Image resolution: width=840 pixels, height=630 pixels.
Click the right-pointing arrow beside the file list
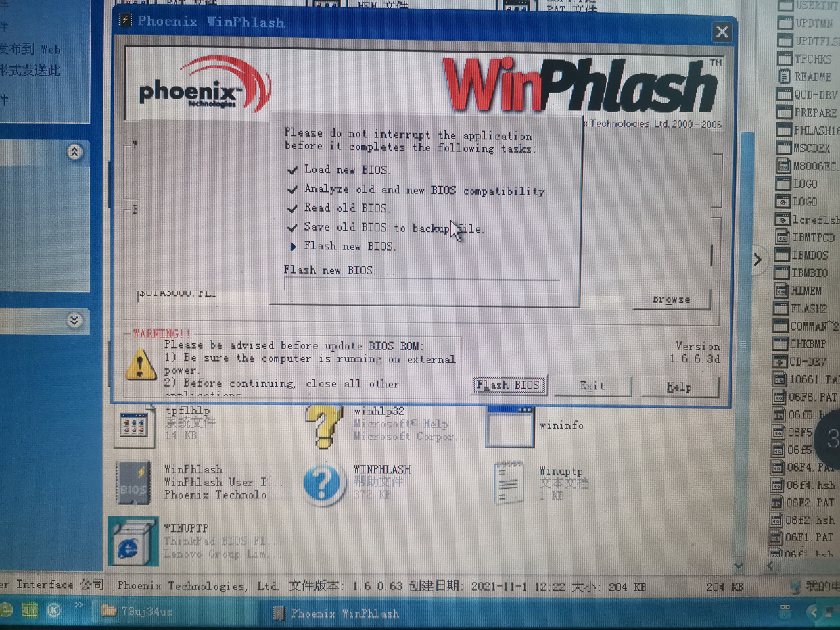[757, 260]
